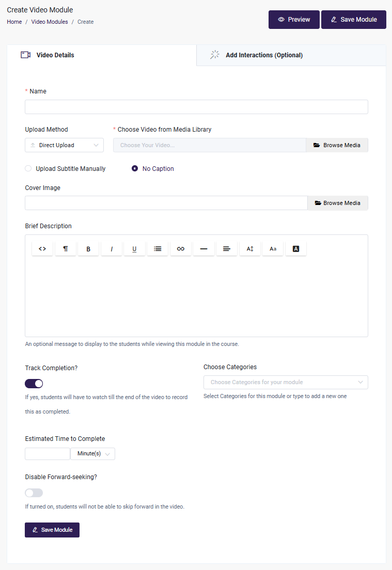The image size is (392, 570).
Task: Turn off the Track Completion switch
Action: [x=34, y=384]
